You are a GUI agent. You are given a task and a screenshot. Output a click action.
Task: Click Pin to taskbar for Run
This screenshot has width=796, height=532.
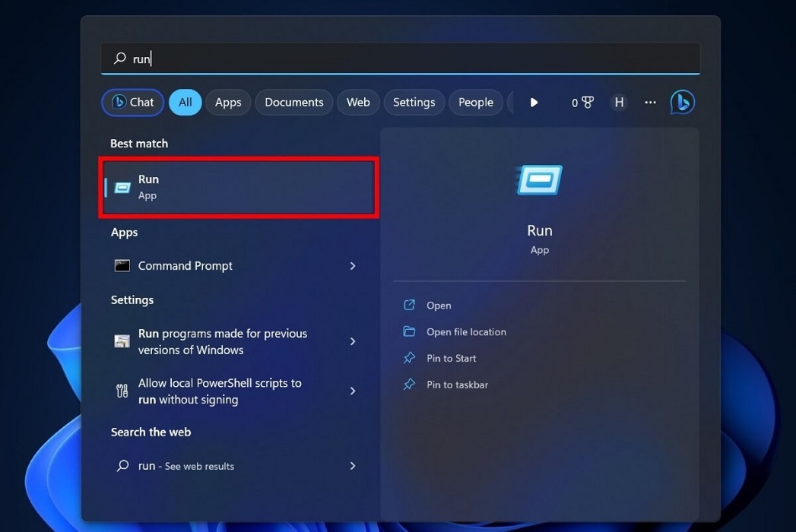coord(455,385)
